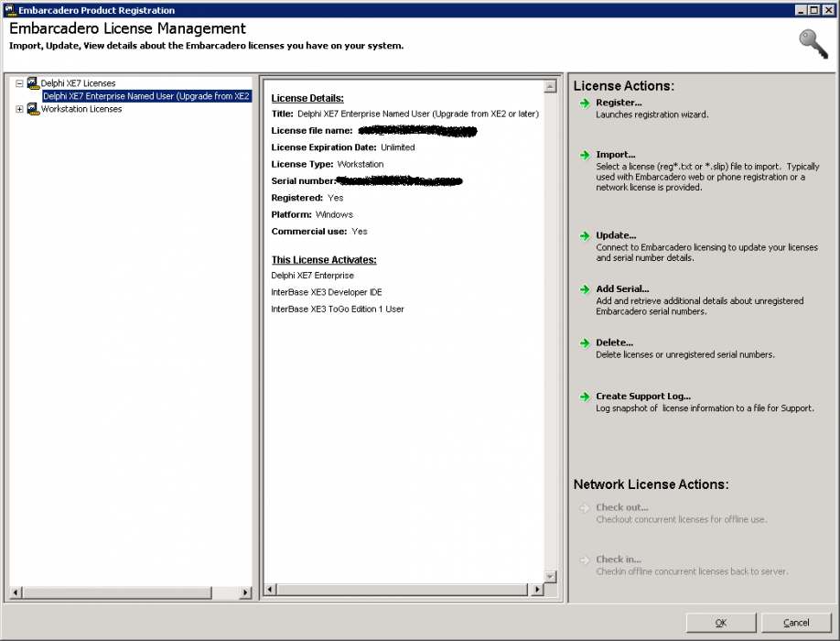Click the License Type Workstation value
Viewport: 840px width, 641px height.
pos(361,164)
